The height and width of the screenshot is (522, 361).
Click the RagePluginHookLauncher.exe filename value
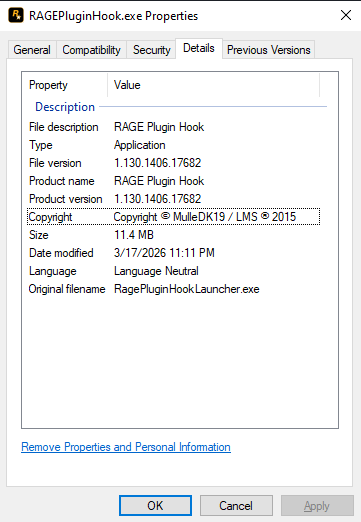[x=187, y=289]
